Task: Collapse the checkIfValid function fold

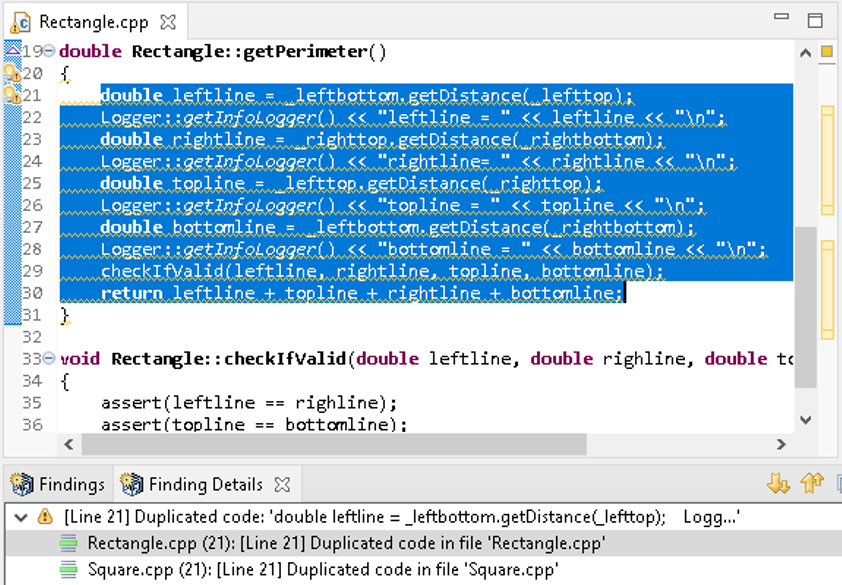Action: (49, 358)
